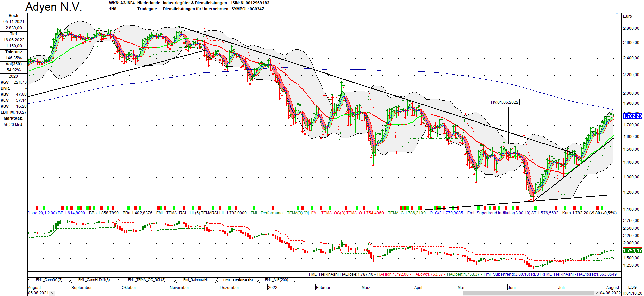Close the Heikin Ashi indicator pane
The width and height of the screenshot is (644, 296).
(x=619, y=219)
